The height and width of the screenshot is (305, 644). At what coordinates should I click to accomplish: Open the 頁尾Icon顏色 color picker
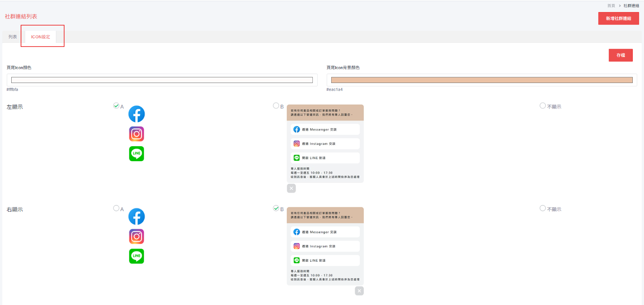pos(162,80)
